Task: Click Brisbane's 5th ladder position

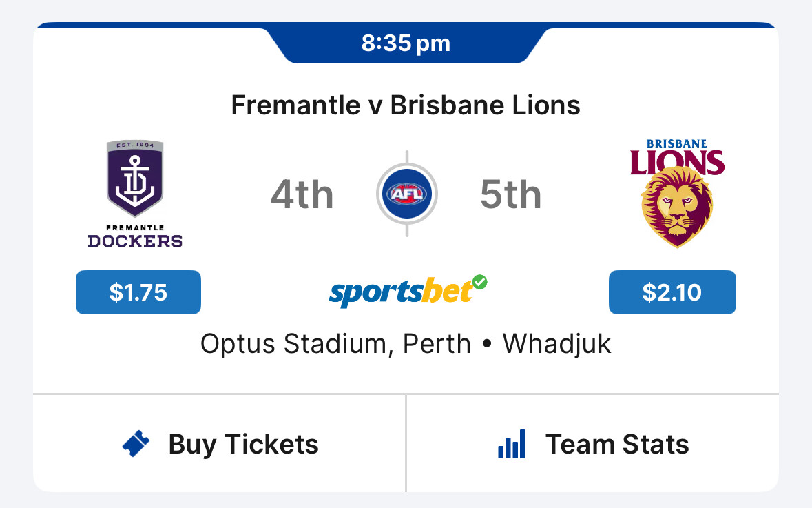Action: pyautogui.click(x=510, y=195)
